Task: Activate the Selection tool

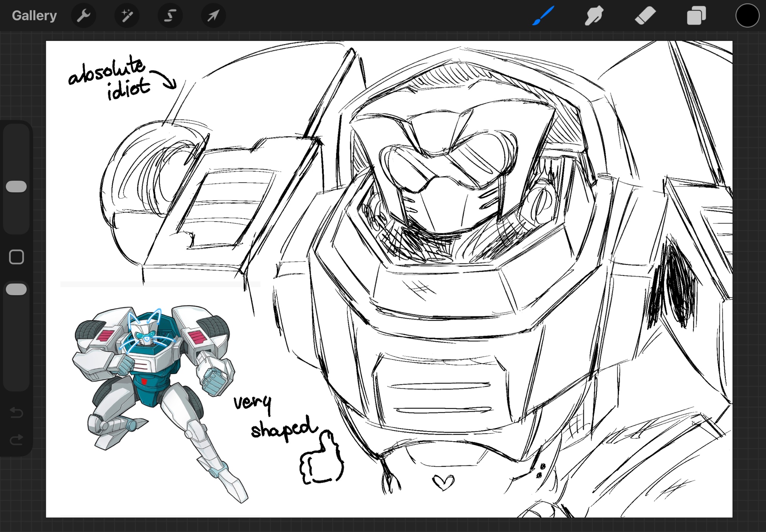Action: [x=170, y=16]
